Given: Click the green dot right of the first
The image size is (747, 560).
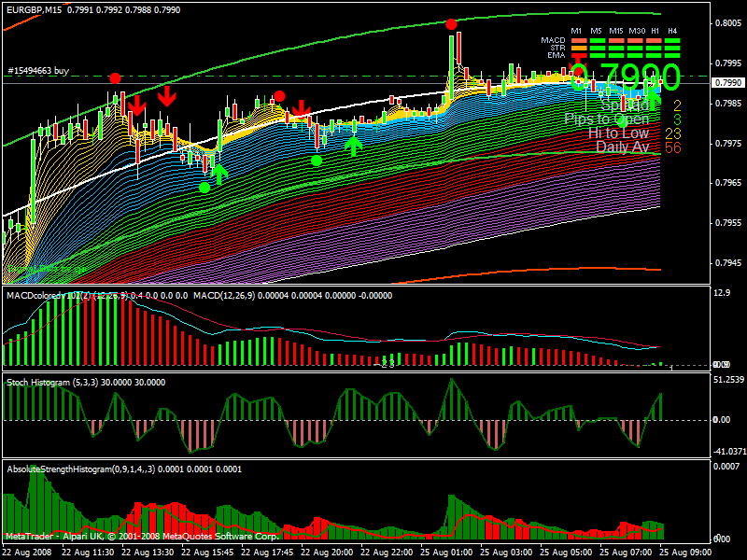Looking at the screenshot, I should pyautogui.click(x=317, y=161).
